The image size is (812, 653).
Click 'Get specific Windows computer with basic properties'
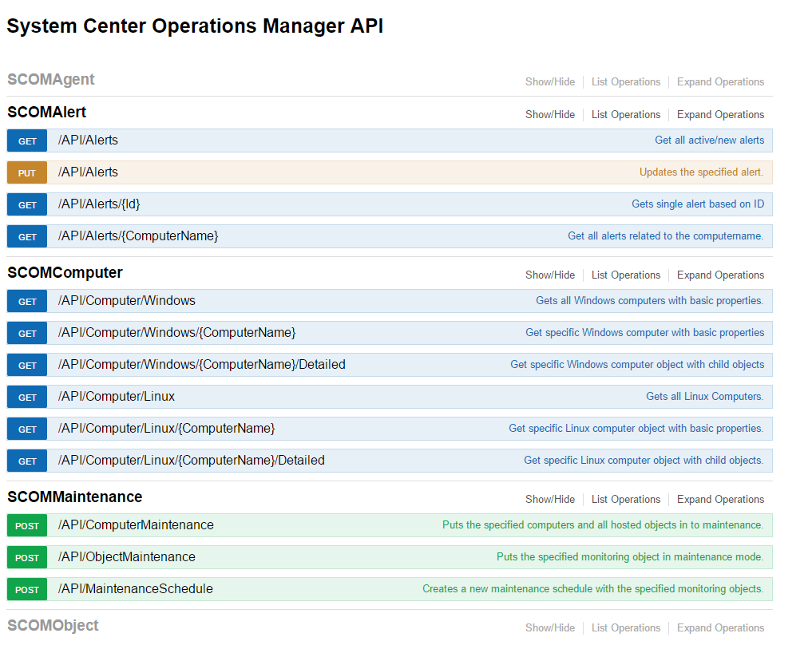(645, 332)
